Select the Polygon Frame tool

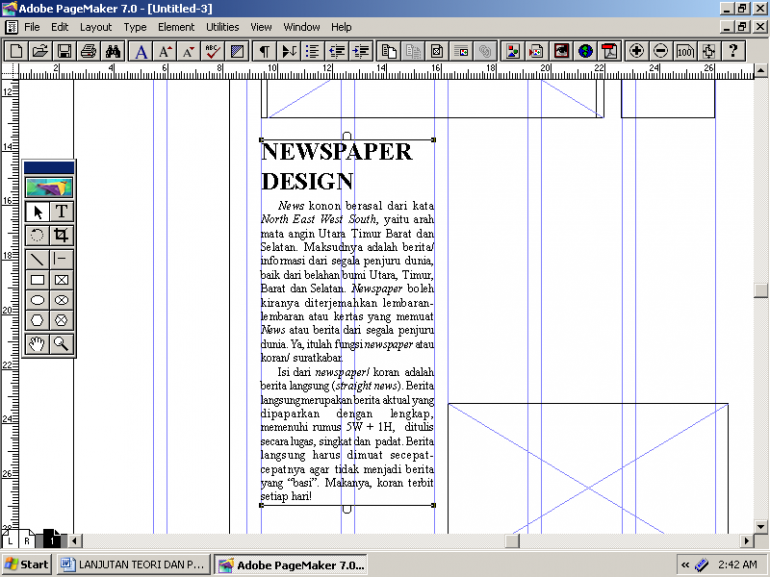61,320
